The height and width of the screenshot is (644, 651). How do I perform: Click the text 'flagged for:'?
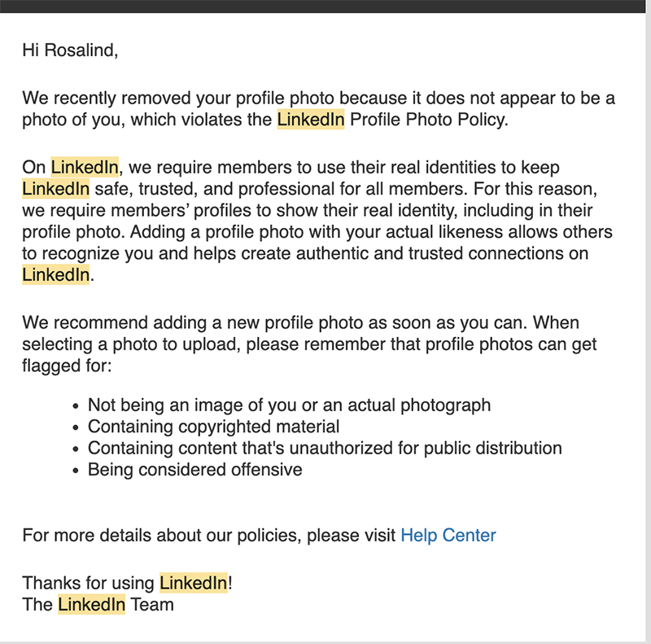(67, 366)
